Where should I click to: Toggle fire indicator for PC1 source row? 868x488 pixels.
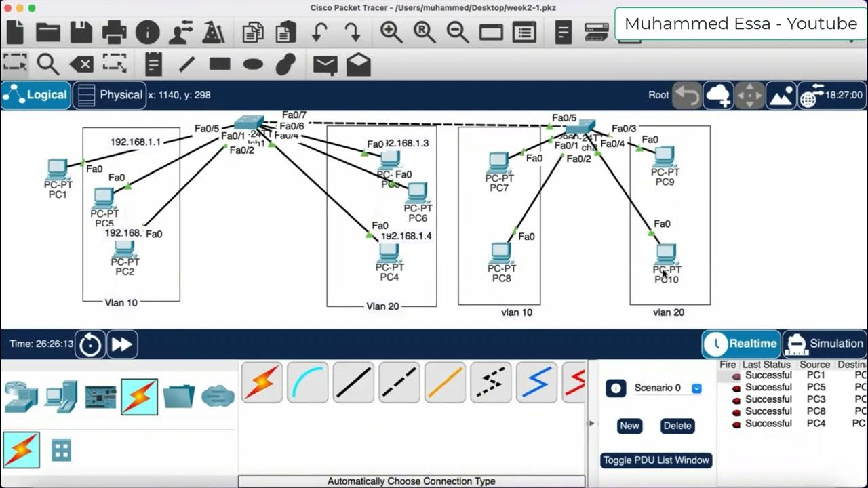[x=736, y=375]
